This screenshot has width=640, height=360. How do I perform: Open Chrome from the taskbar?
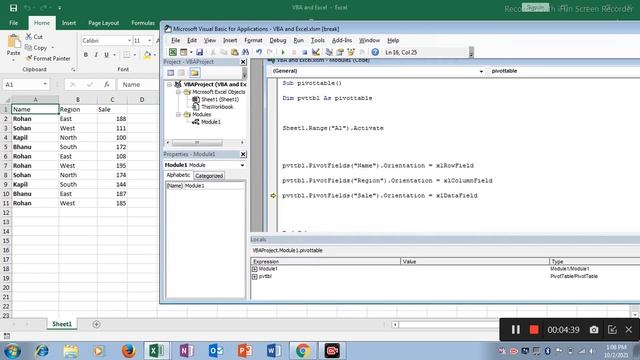[303, 351]
